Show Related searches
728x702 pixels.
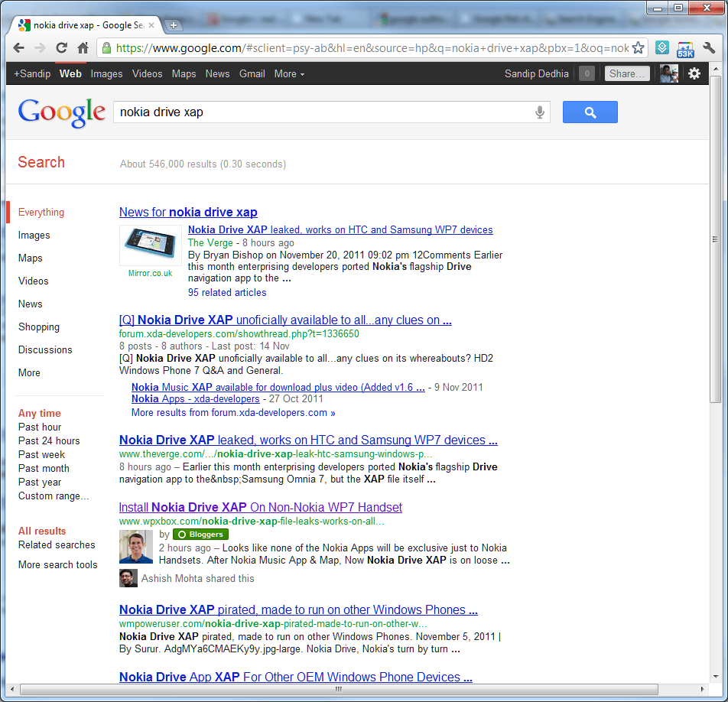click(57, 544)
